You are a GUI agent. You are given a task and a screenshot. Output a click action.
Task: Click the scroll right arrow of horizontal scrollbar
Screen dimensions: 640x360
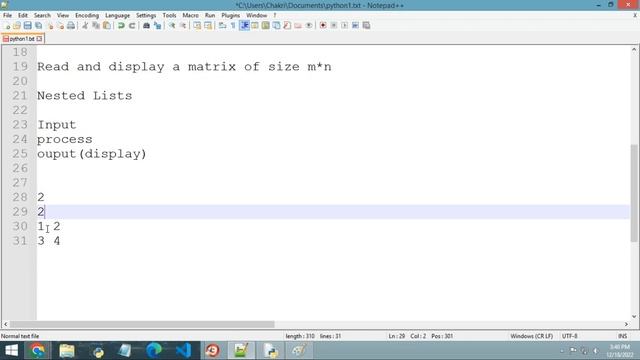coord(626,324)
